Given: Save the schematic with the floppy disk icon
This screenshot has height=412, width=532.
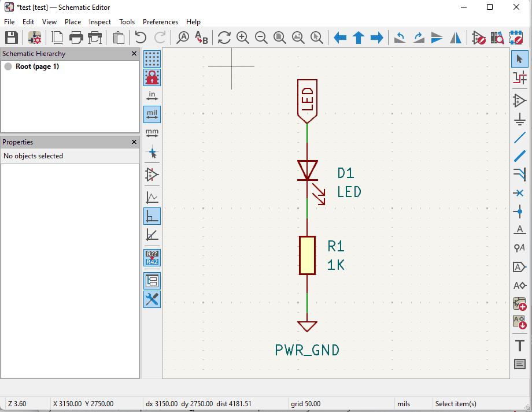Looking at the screenshot, I should (x=11, y=38).
